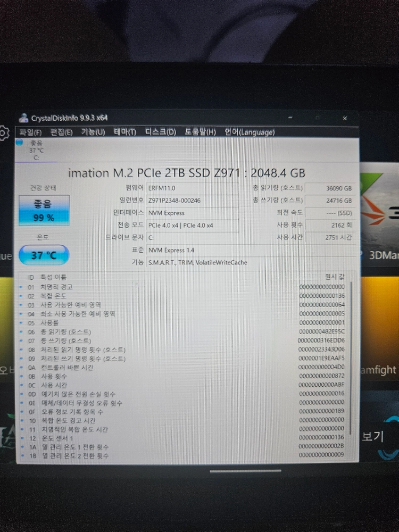Screen dimensions: 399x532
Task: Select row 0A 컨트롤러 바쁜 시간
Action: [182, 368]
